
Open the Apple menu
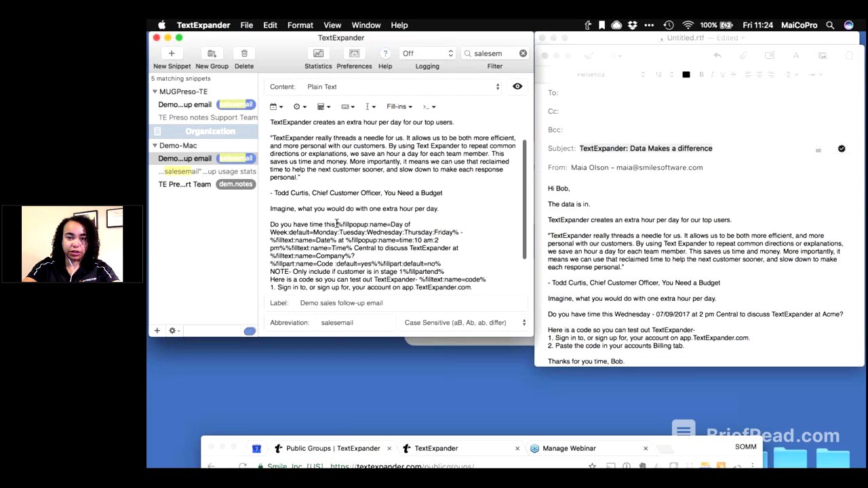click(161, 25)
